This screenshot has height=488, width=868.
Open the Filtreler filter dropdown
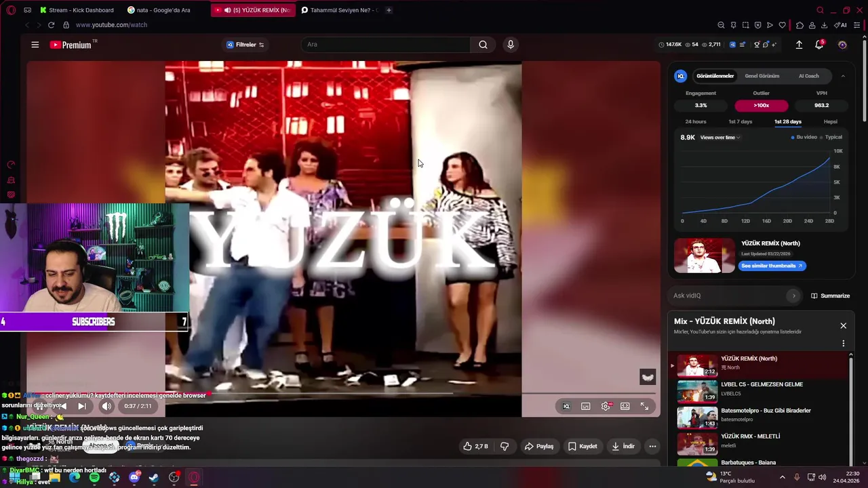click(x=245, y=45)
